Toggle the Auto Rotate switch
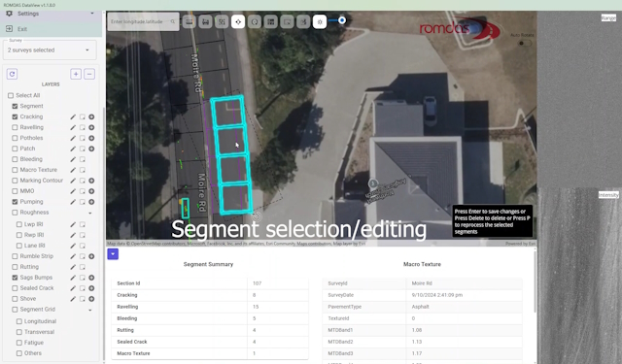Screen dimensions: 622x364 (525, 43)
